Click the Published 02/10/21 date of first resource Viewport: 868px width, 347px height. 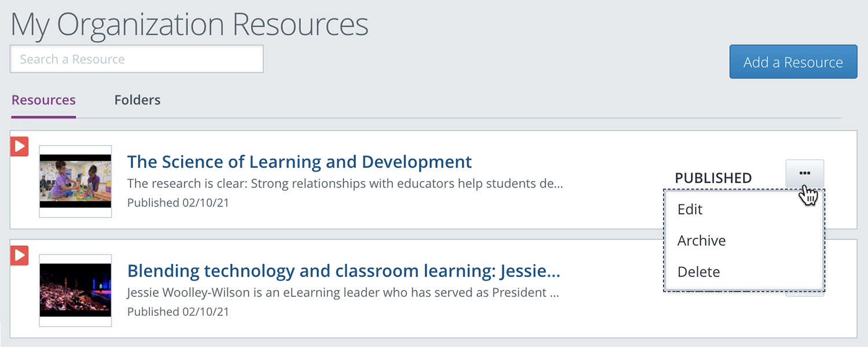coord(178,203)
